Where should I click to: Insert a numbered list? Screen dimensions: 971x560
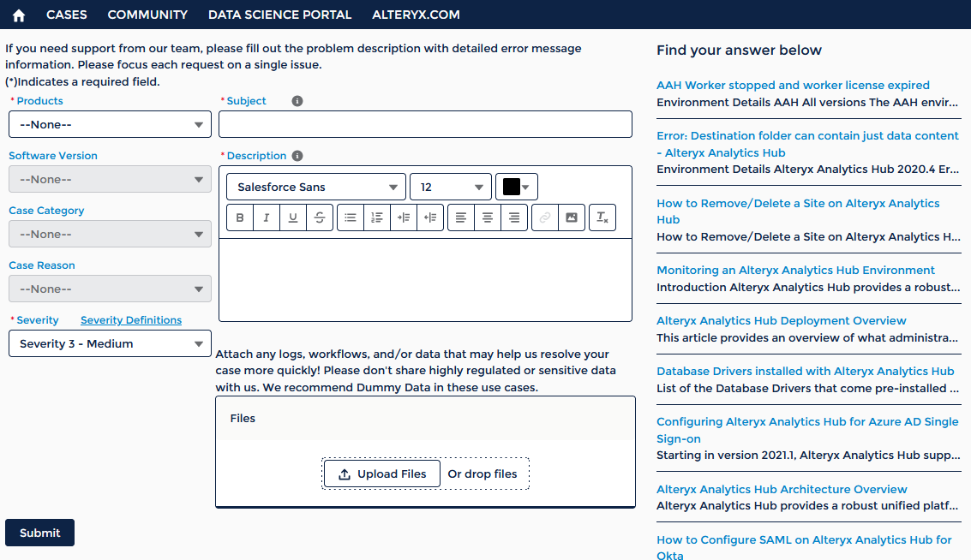(376, 217)
